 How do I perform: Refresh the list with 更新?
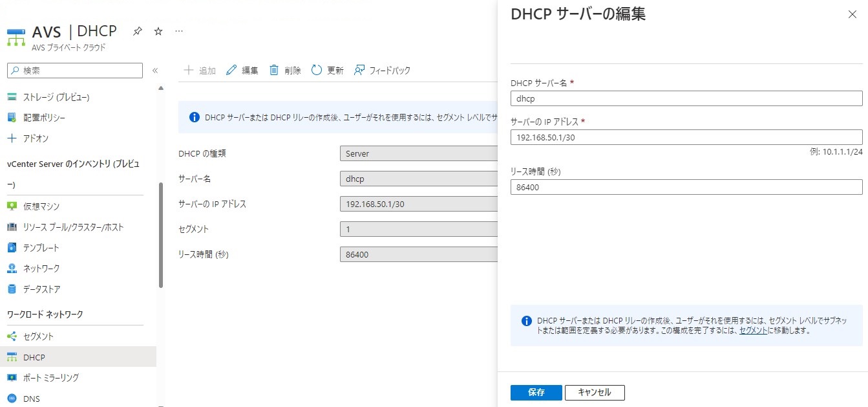tap(327, 70)
